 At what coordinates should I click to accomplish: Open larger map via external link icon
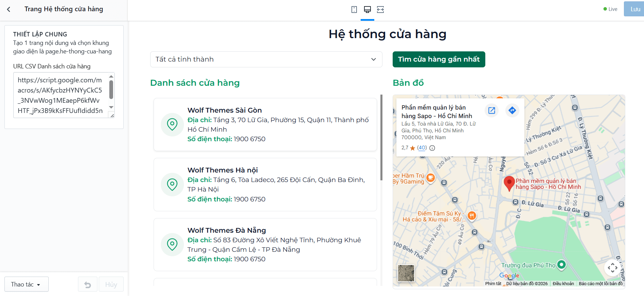(x=492, y=110)
